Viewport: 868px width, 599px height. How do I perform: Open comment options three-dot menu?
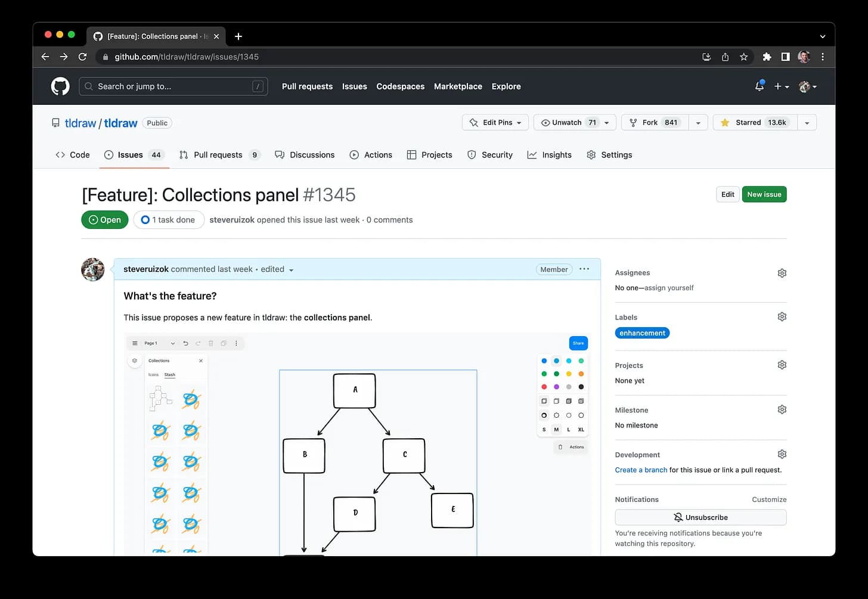584,269
